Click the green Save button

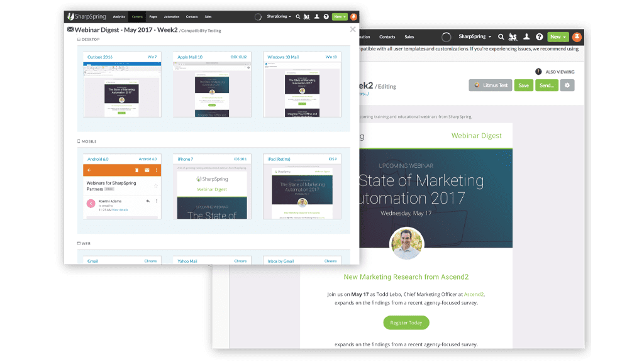524,85
